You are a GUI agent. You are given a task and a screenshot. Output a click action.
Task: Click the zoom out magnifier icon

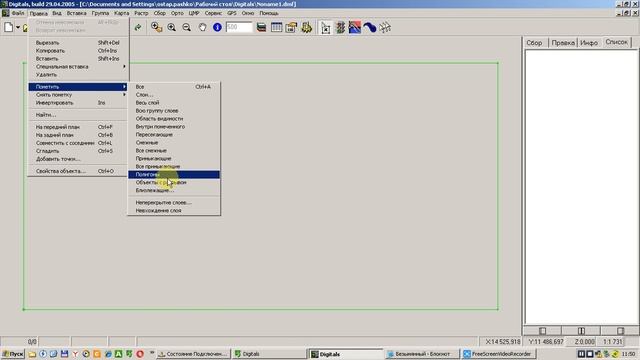(x=187, y=27)
